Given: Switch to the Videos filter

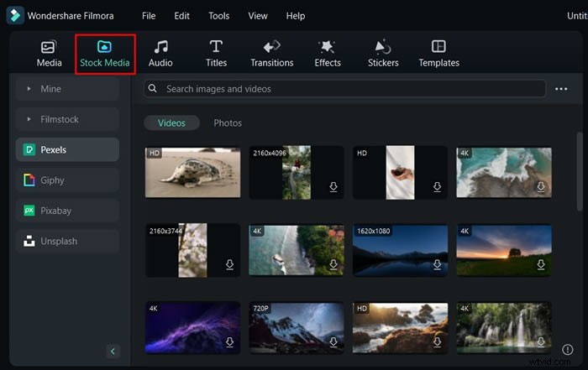Looking at the screenshot, I should tap(171, 122).
